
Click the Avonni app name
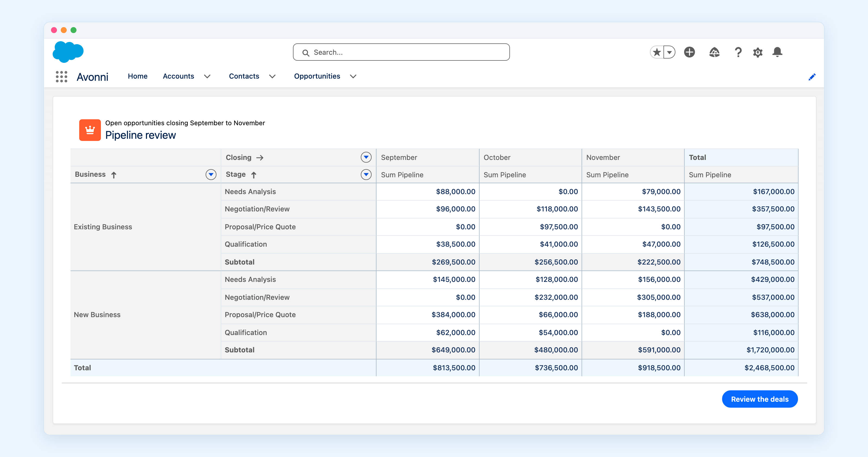pos(92,77)
